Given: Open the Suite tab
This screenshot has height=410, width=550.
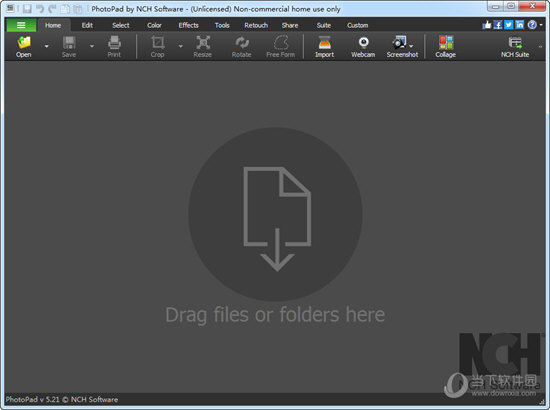Looking at the screenshot, I should click(323, 25).
